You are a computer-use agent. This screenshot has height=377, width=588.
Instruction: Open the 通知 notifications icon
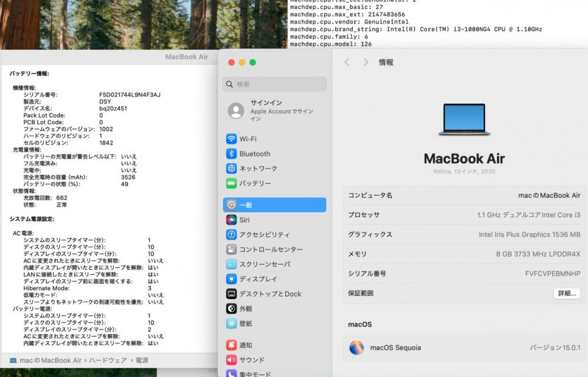231,345
